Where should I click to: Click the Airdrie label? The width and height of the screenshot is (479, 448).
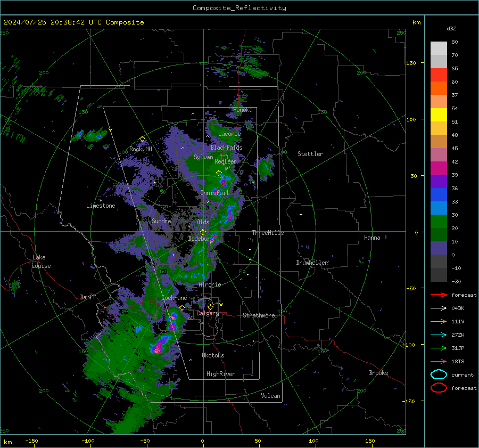coord(210,284)
